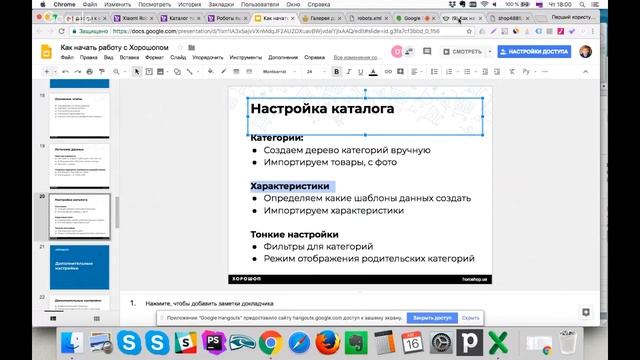This screenshot has height=360, width=640.
Task: Click Закрыть доступ in Hangouts bar
Action: (432, 318)
